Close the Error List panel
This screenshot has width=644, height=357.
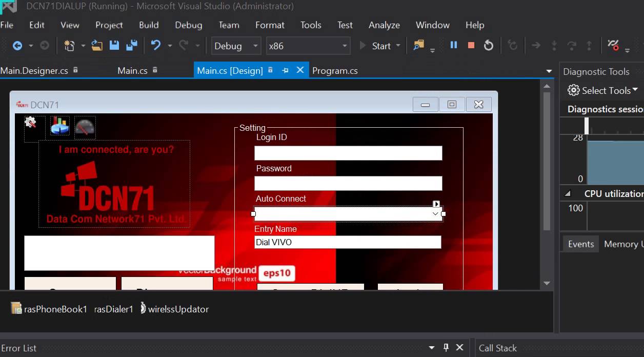coord(459,348)
